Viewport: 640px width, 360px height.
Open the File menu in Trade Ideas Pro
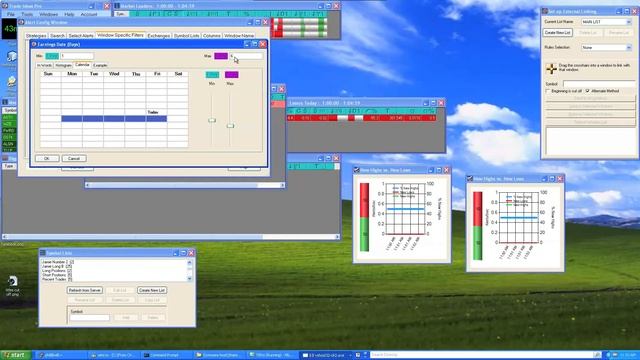pos(11,14)
